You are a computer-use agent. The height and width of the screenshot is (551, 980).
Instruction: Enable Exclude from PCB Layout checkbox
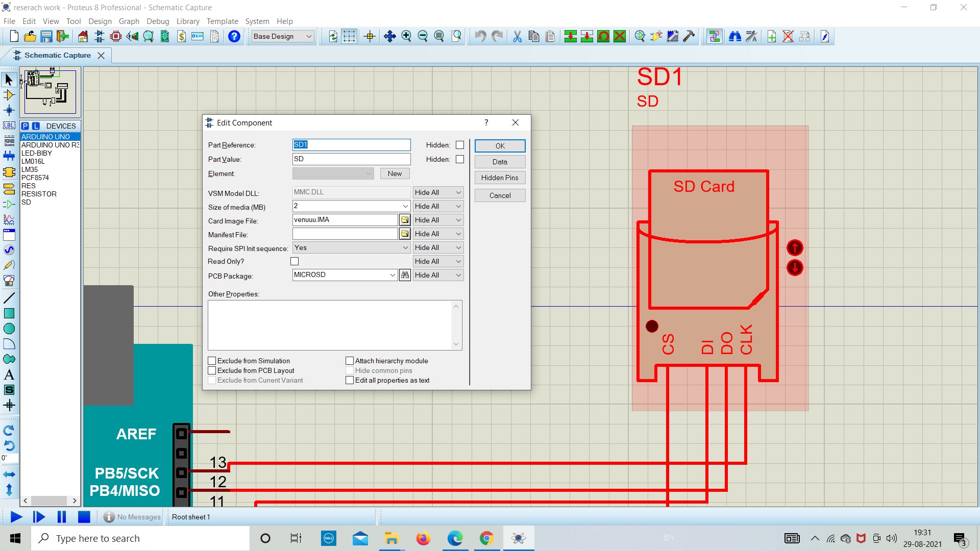(x=212, y=370)
